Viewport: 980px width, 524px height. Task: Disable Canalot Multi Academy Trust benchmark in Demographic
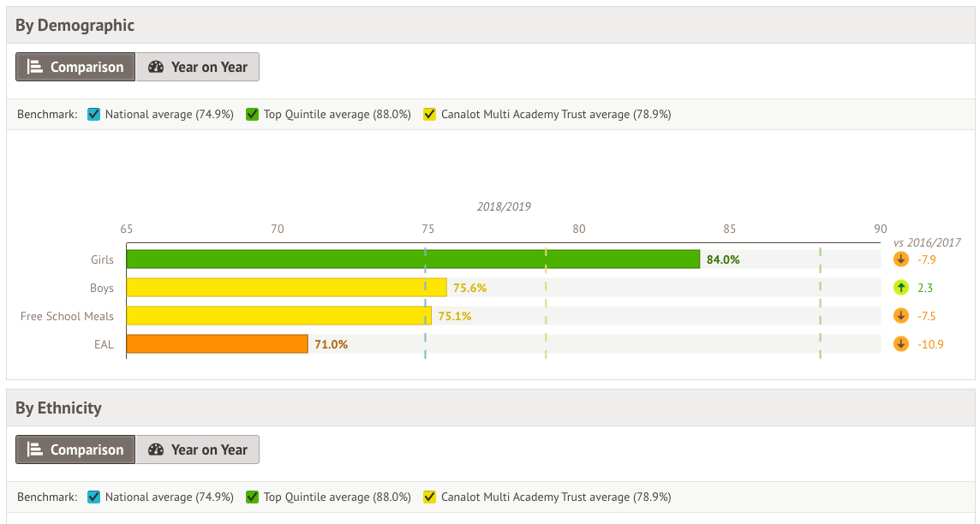[x=430, y=114]
